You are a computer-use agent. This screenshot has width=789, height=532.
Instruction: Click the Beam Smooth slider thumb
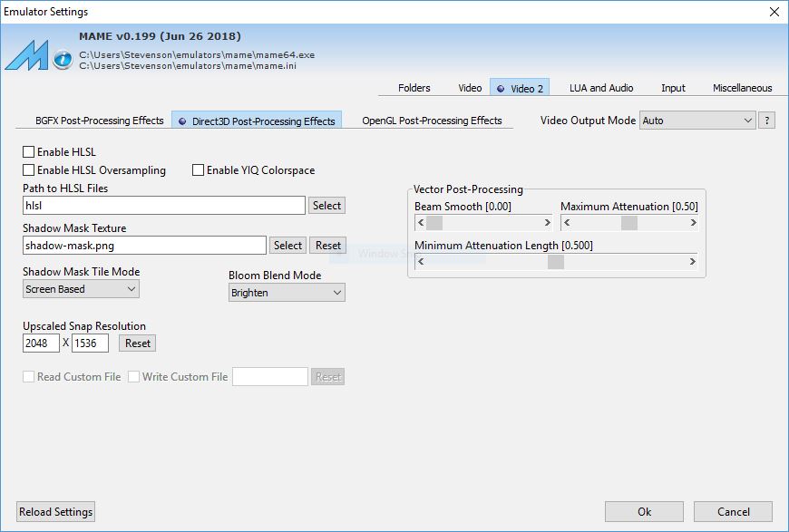point(434,222)
